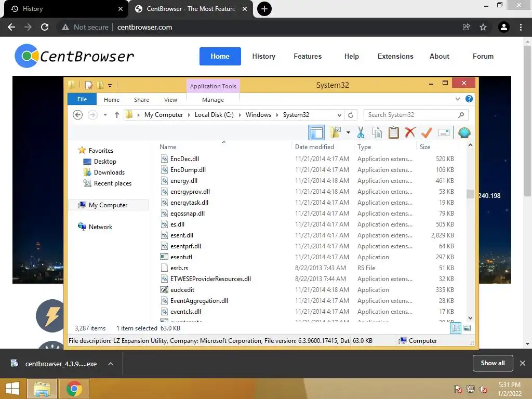Switch to the Details view icon in status bar
Viewport: 532px width, 399px height.
[x=455, y=328]
